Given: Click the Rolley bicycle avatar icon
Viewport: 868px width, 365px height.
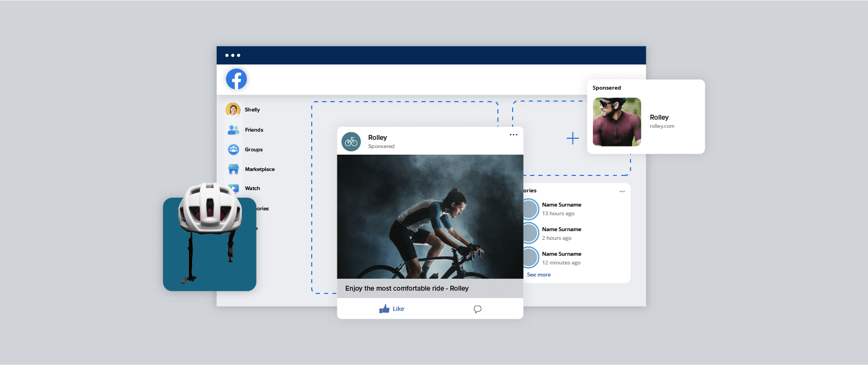Looking at the screenshot, I should tap(351, 142).
